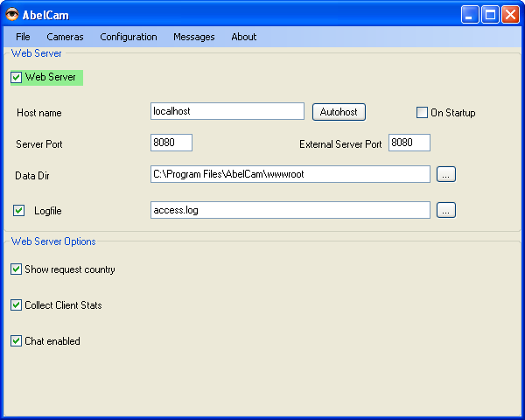Toggle Collect Client Stats checkbox
Image resolution: width=525 pixels, height=420 pixels.
(x=16, y=305)
